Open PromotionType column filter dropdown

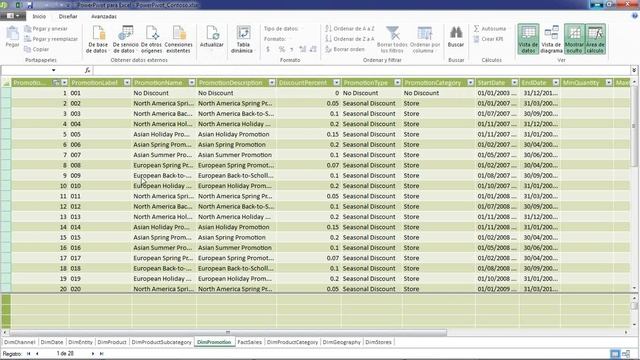click(397, 82)
